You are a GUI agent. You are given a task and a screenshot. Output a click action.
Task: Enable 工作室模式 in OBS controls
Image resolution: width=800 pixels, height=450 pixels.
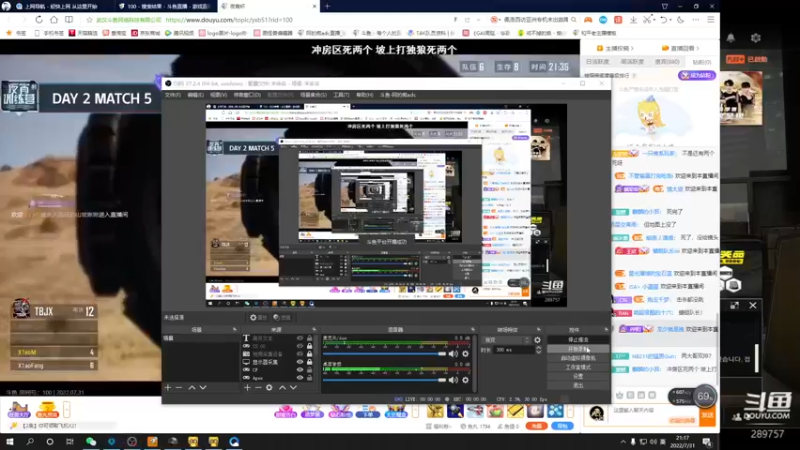pyautogui.click(x=578, y=367)
